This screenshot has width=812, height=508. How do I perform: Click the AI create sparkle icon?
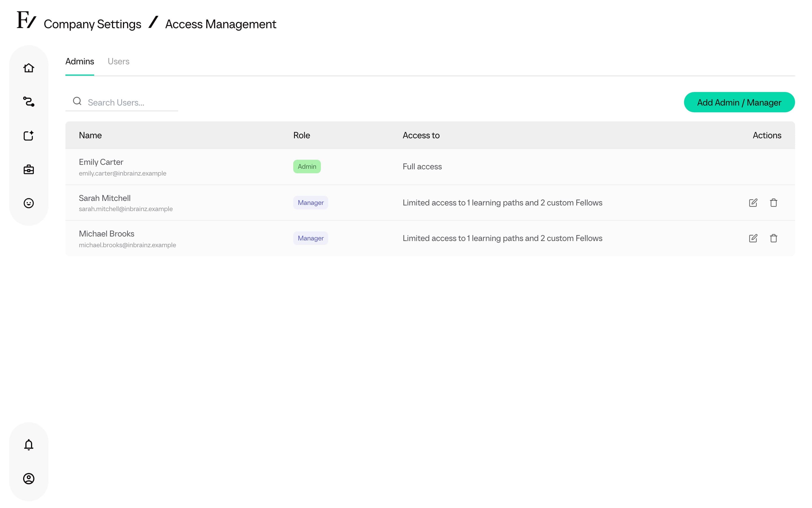(x=28, y=135)
